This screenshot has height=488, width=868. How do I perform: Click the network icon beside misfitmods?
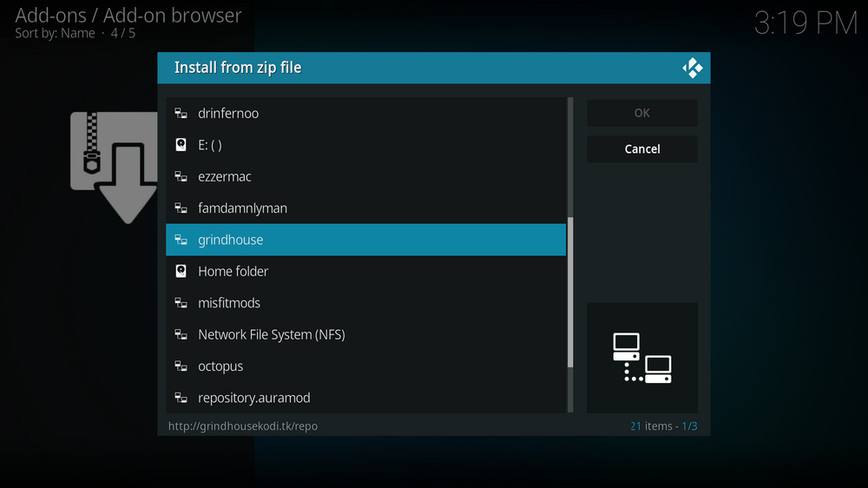click(x=181, y=303)
